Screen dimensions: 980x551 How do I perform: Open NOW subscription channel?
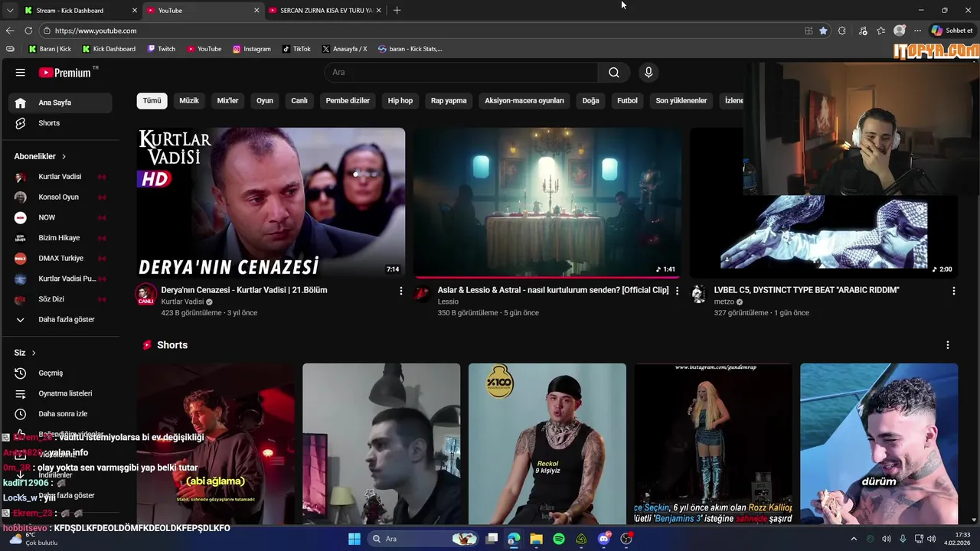point(58,217)
